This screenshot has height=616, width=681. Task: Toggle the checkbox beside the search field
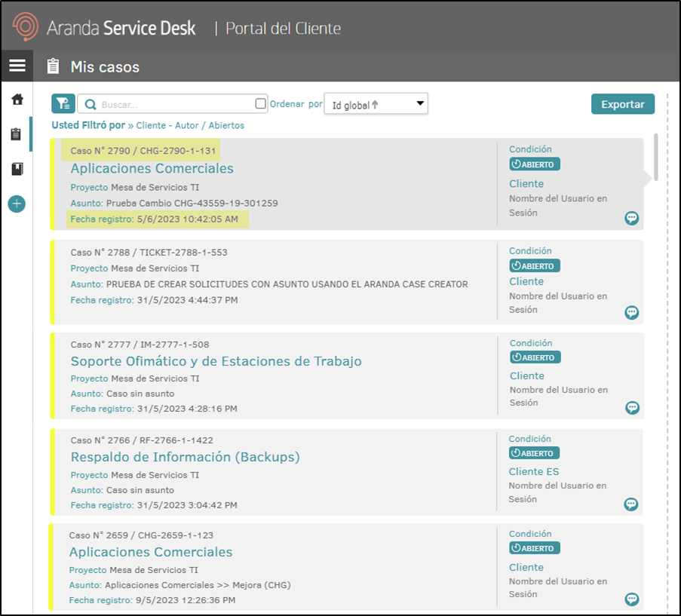(x=261, y=104)
